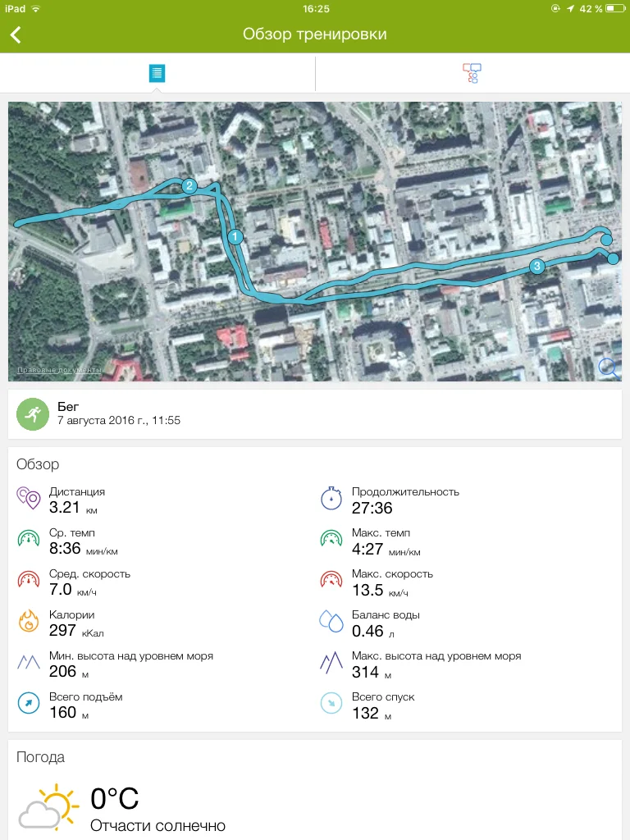630x840 pixels.
Task: Tap the rotation lock status icon
Action: coord(555,8)
